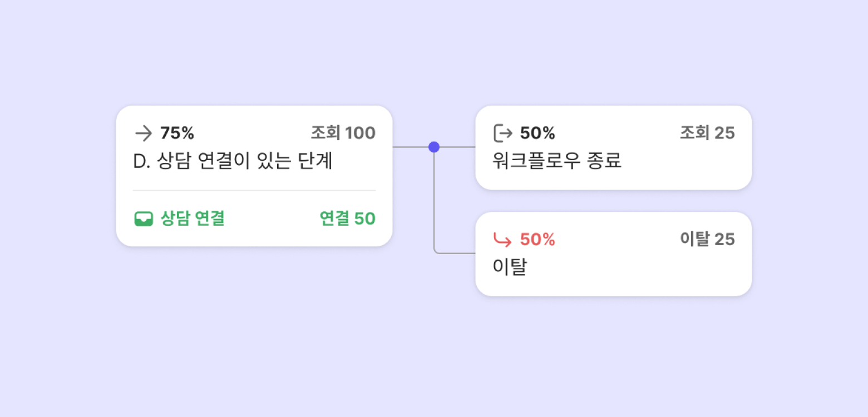This screenshot has height=417, width=868.
Task: Click the 75% pass-through rate
Action: click(177, 133)
